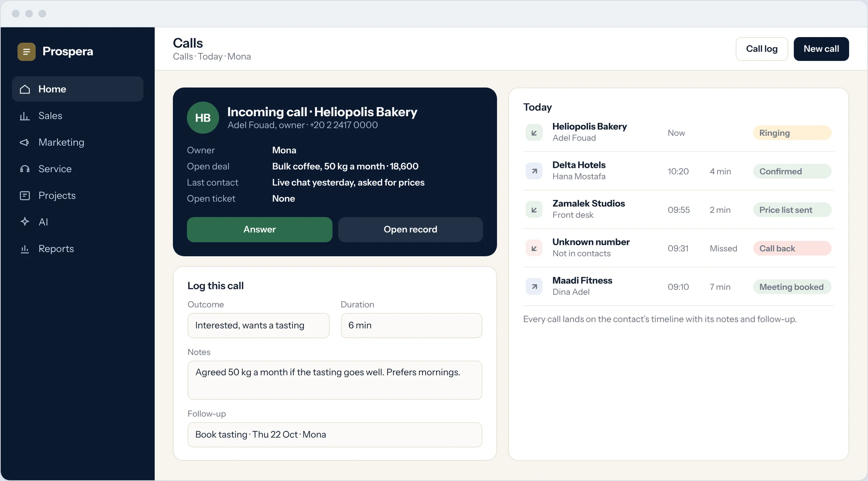The image size is (868, 481).
Task: Click outgoing-call arrow icon for Delta Hotels
Action: point(534,171)
